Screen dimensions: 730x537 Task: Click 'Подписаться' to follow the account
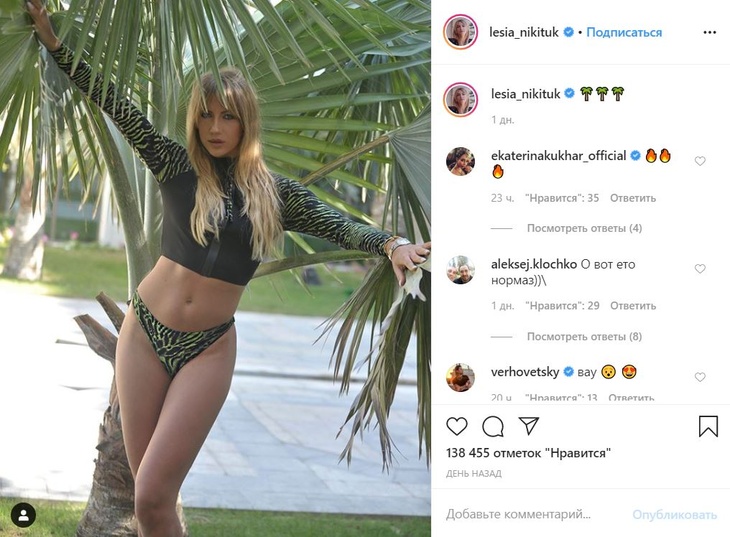click(x=624, y=32)
